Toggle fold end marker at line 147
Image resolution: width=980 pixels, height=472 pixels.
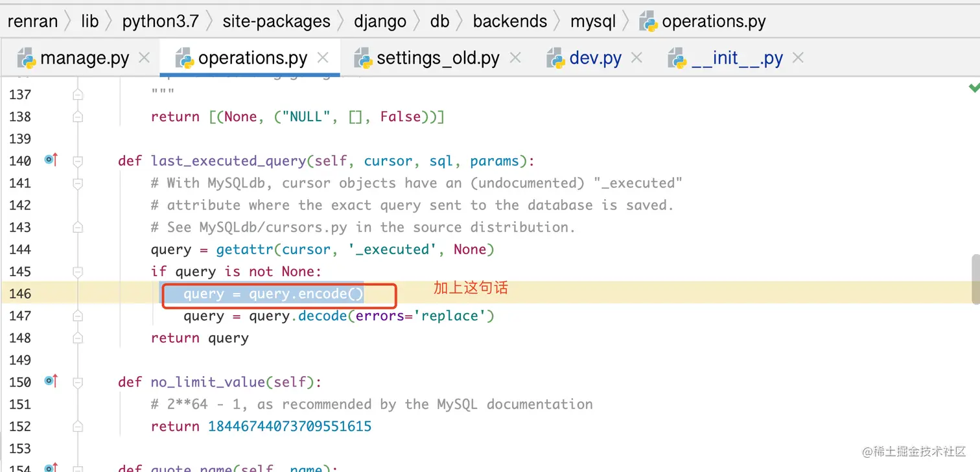78,316
